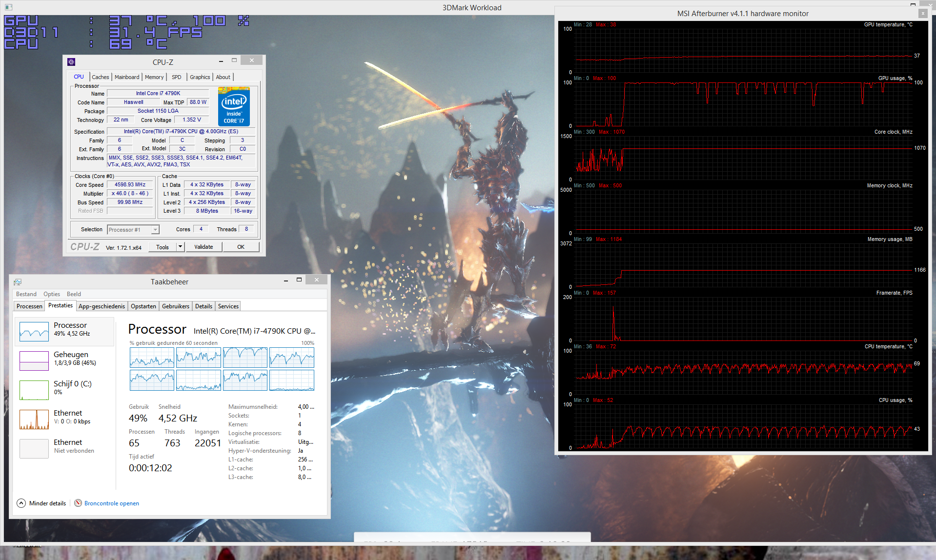Switch to the Processen tab
This screenshot has height=560, width=936.
29,306
